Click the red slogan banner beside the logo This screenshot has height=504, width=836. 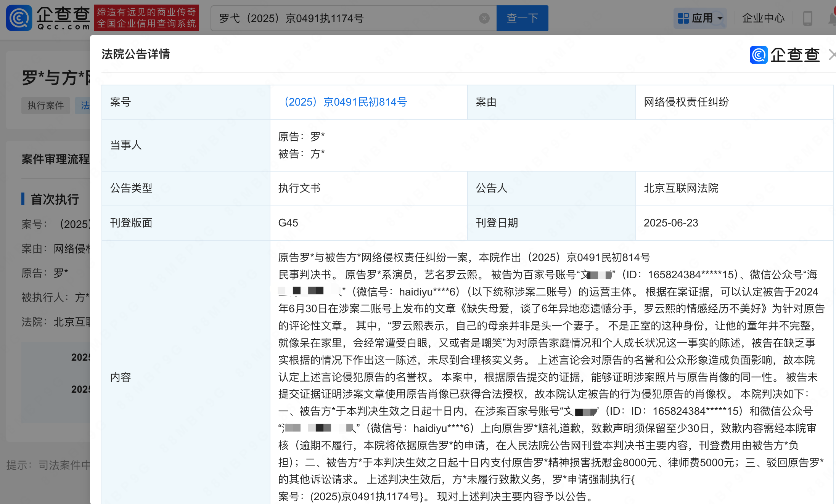[146, 18]
